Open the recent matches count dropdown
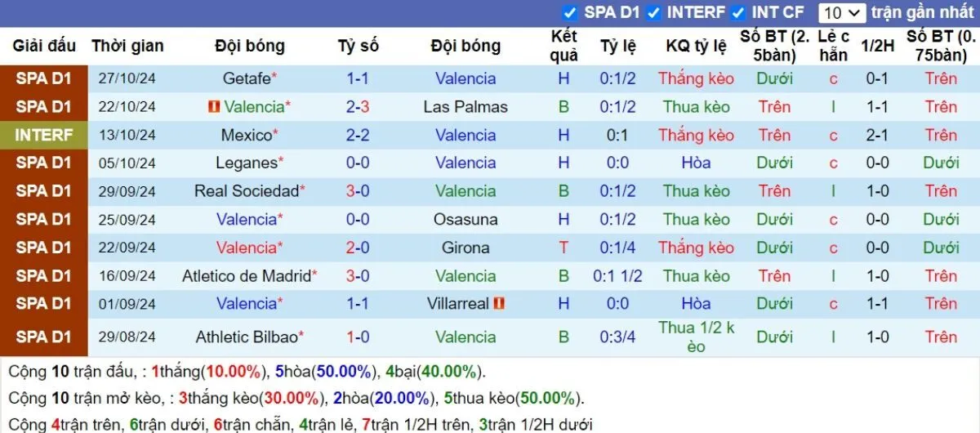The height and width of the screenshot is (433, 980). [842, 12]
